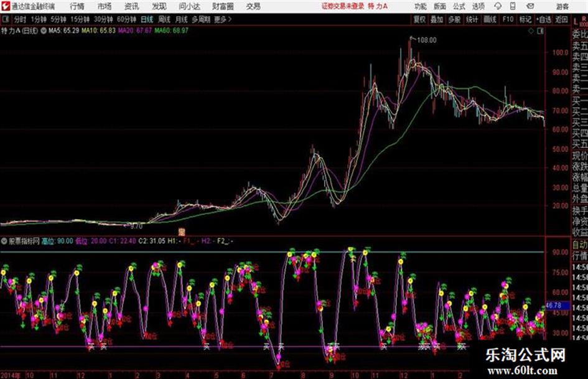The height and width of the screenshot is (379, 588).
Task: Open the mobile phone icon in title bar
Action: [x=513, y=6]
